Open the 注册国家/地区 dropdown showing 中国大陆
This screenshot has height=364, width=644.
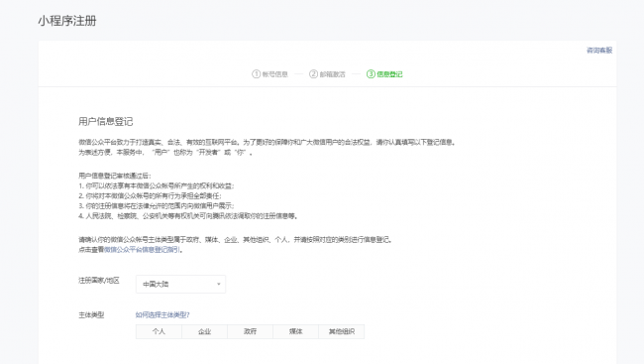click(x=180, y=285)
